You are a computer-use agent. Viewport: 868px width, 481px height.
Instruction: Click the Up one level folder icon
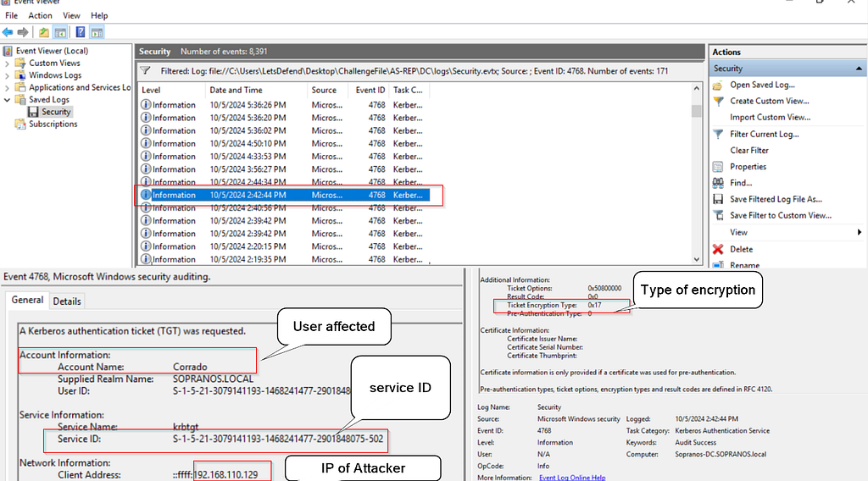pos(44,33)
